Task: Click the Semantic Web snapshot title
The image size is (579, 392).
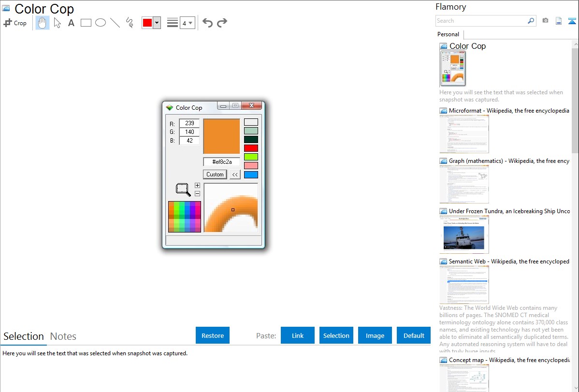Action: click(509, 261)
